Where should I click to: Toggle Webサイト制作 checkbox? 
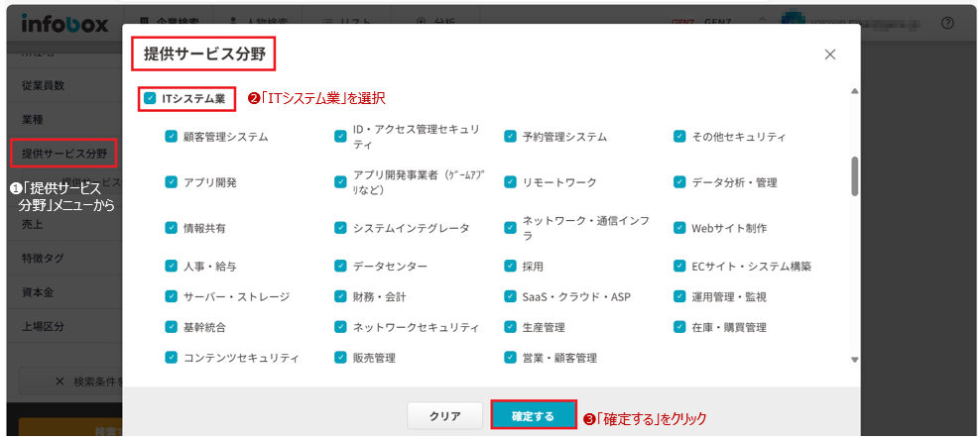679,228
